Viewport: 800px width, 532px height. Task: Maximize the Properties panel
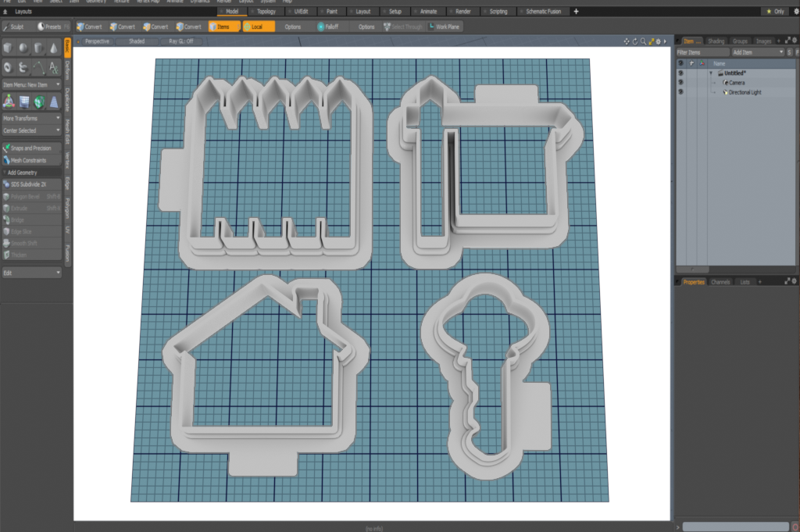point(787,281)
